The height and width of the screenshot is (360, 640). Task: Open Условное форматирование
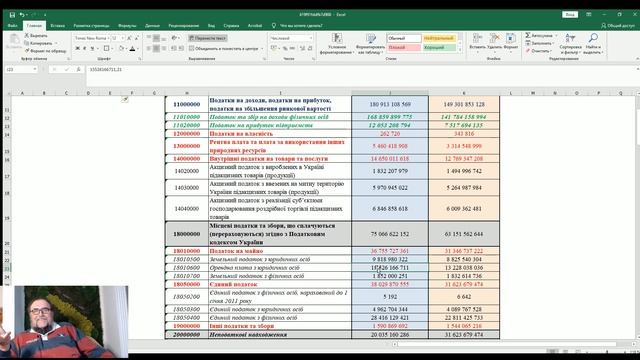coord(337,44)
